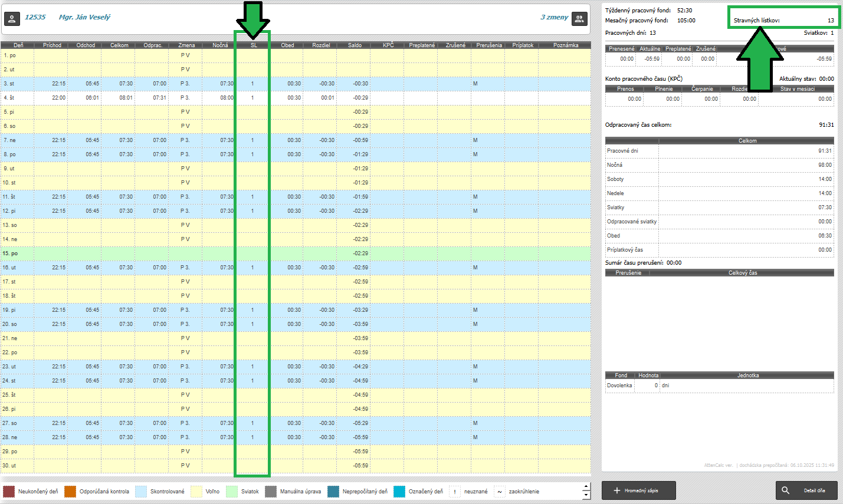843x504 pixels.
Task: Click the Odporúčaná kontrola orange swatch
Action: [x=70, y=492]
